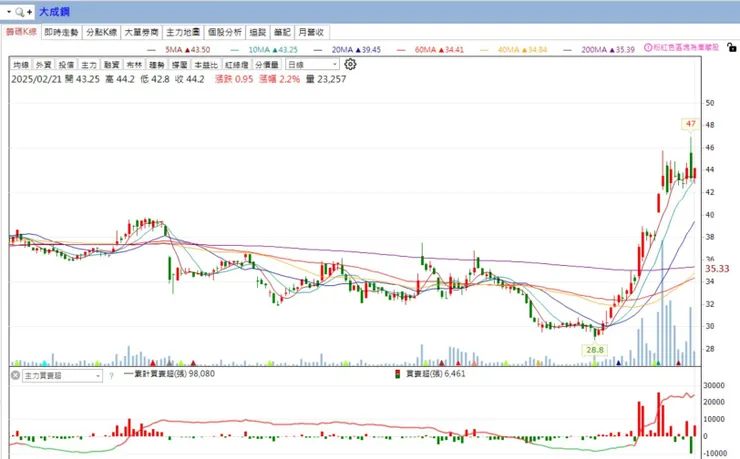Click the 60MA 34.41 legend value
The height and width of the screenshot is (459, 740).
click(x=439, y=50)
